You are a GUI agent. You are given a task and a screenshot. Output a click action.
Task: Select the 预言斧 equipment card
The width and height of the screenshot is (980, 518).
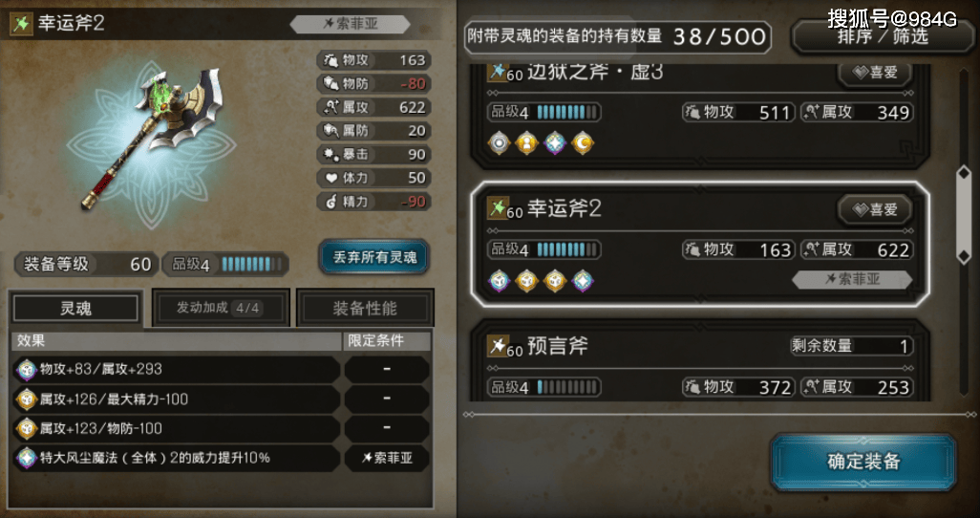coord(699,361)
